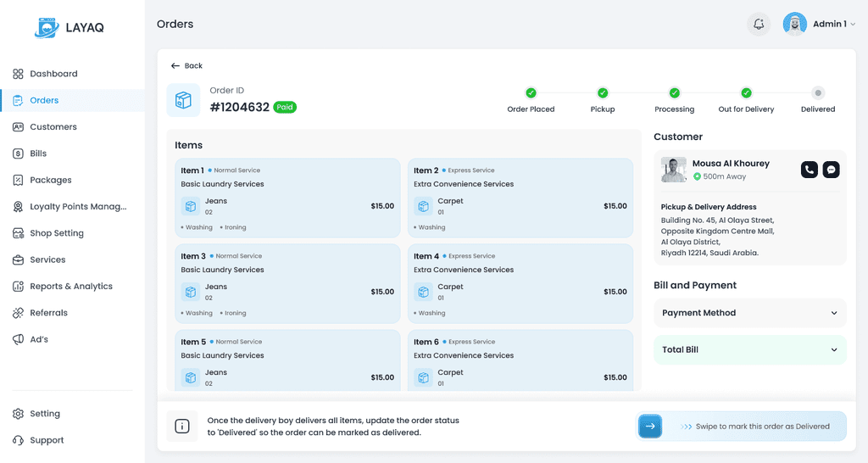Click the Setting gear icon
The height and width of the screenshot is (463, 868).
(x=19, y=414)
